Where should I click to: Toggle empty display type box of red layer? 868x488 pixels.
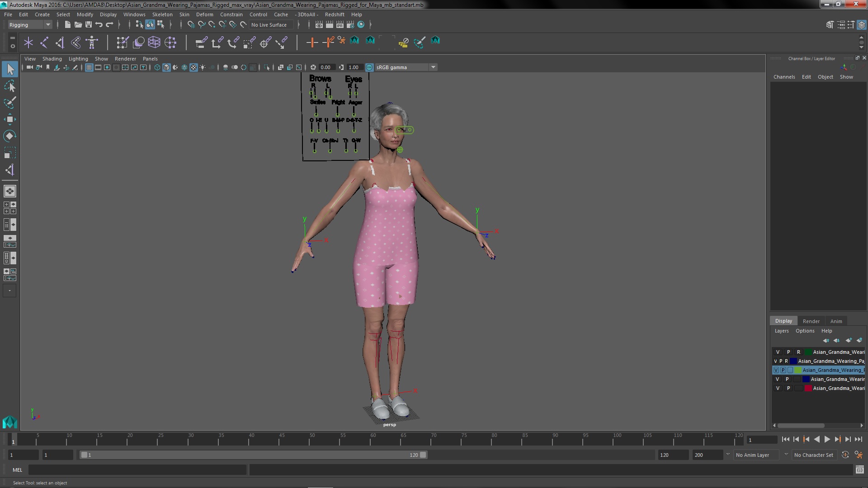click(799, 388)
